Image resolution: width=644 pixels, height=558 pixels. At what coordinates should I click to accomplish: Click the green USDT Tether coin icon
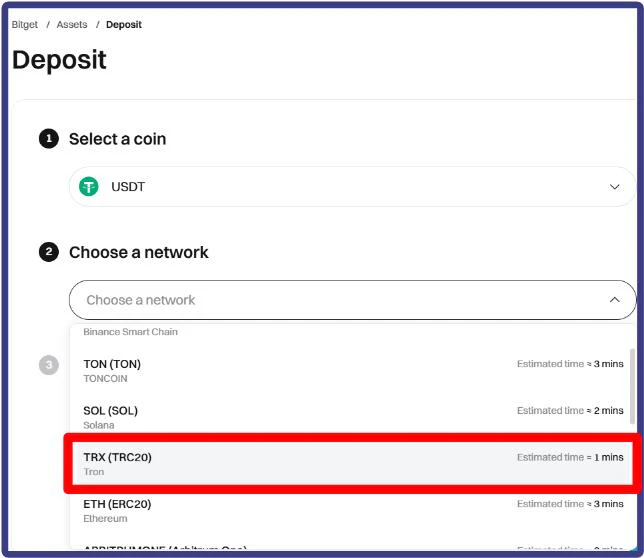(89, 187)
